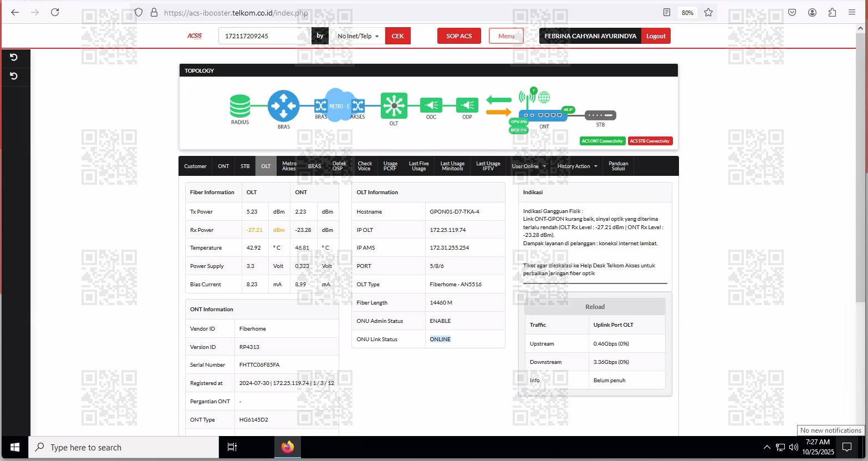Click the 80% zoom level indicator
The width and height of the screenshot is (868, 461).
687,12
